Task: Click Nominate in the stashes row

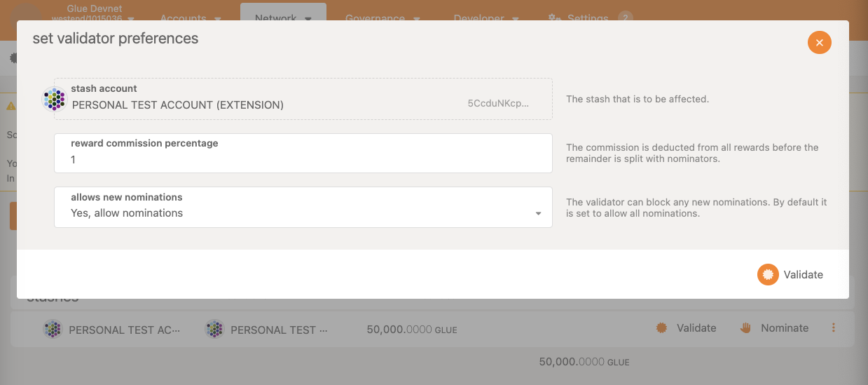Action: click(774, 328)
